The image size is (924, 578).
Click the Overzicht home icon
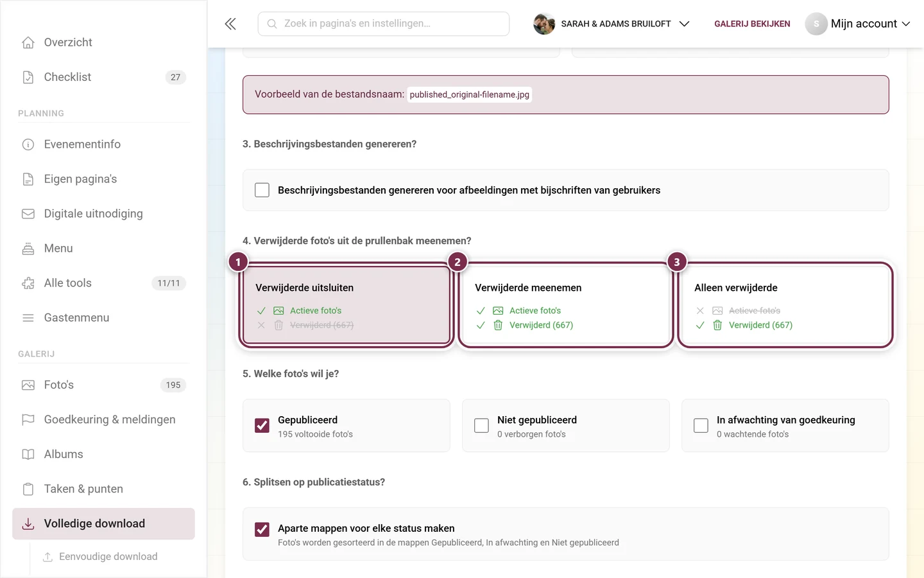click(x=28, y=42)
